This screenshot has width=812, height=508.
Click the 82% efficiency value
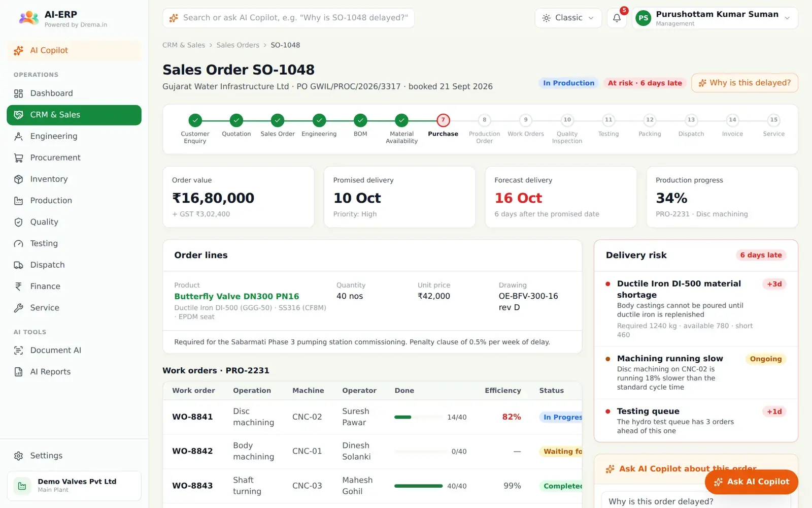click(x=512, y=417)
